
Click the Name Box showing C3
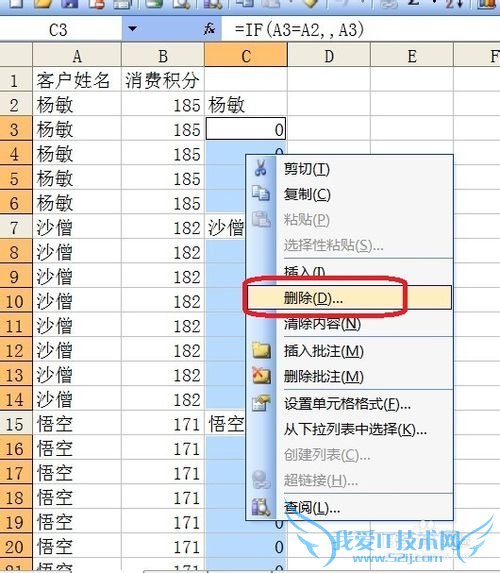(x=61, y=29)
